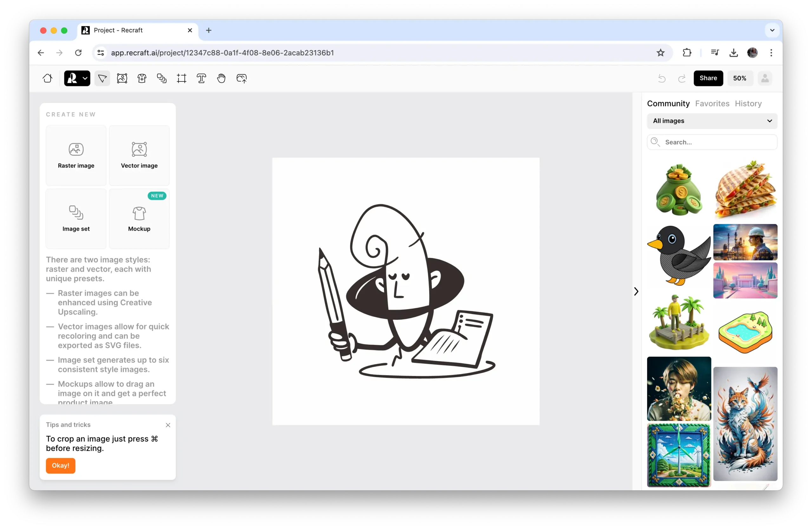Open the browser extensions puzzle icon
Screen dimensions: 812x529
687,53
